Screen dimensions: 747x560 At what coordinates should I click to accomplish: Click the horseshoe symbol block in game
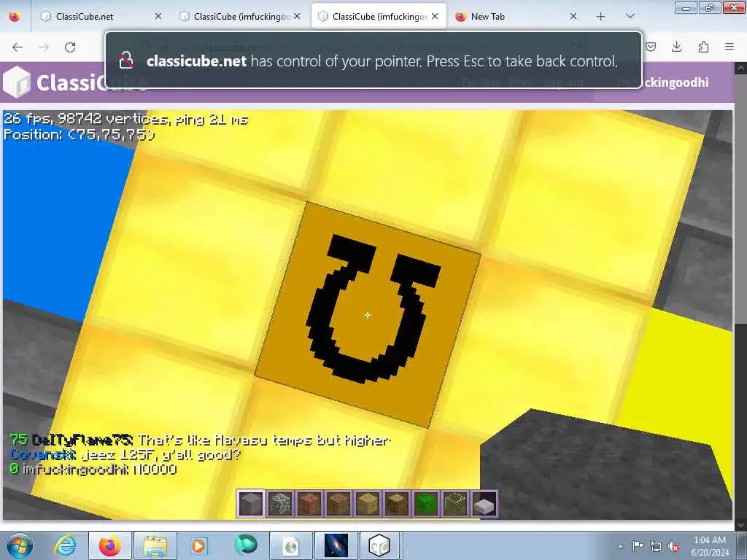(368, 315)
